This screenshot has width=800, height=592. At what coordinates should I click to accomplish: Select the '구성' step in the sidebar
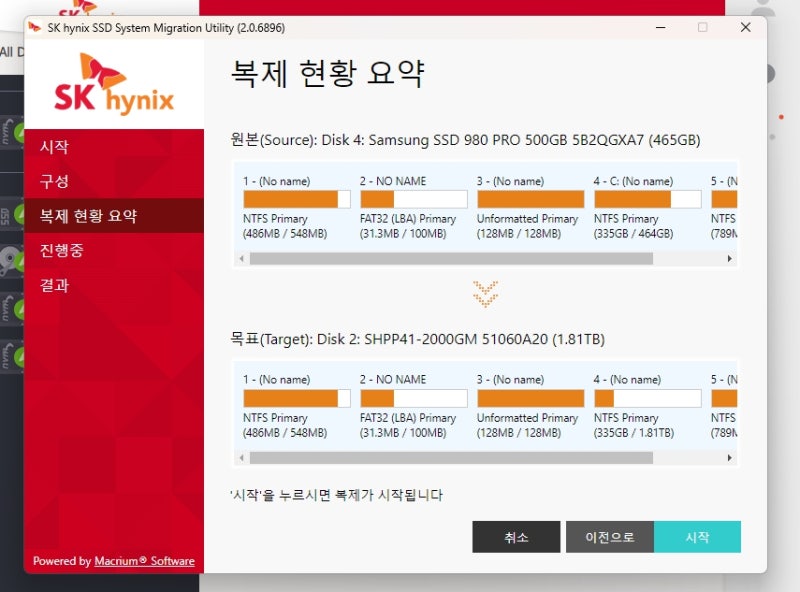point(56,180)
